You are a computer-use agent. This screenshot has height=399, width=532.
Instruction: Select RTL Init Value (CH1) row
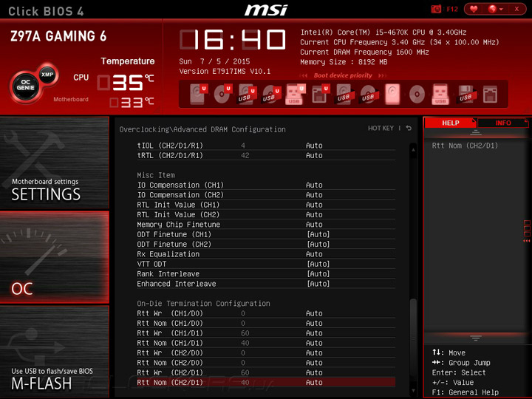click(x=266, y=205)
